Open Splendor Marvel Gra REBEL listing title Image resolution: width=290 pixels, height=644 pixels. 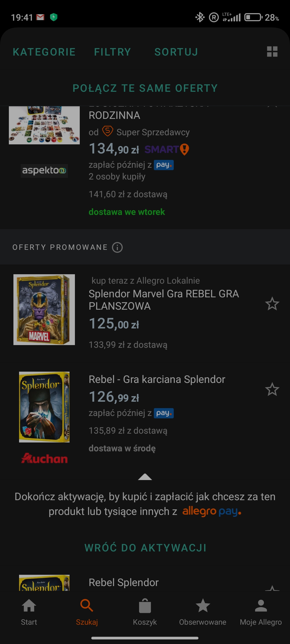tap(164, 300)
